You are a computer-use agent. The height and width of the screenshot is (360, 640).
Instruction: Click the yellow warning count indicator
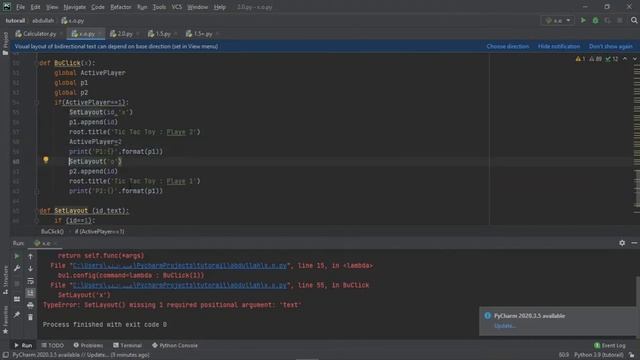point(580,59)
